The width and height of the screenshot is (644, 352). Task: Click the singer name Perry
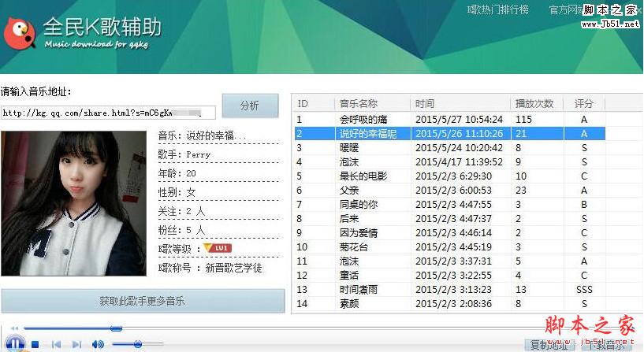[x=198, y=154]
